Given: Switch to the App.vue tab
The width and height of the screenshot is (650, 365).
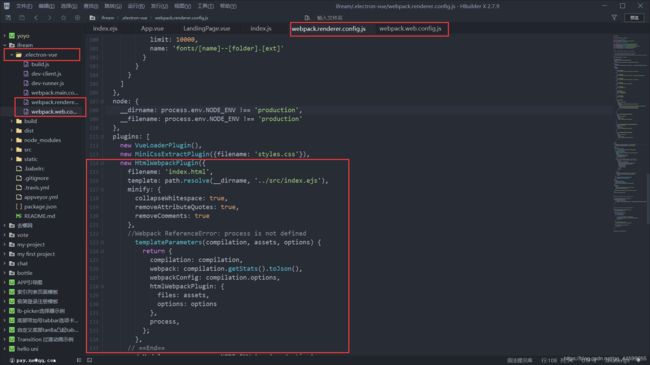Looking at the screenshot, I should pos(152,29).
